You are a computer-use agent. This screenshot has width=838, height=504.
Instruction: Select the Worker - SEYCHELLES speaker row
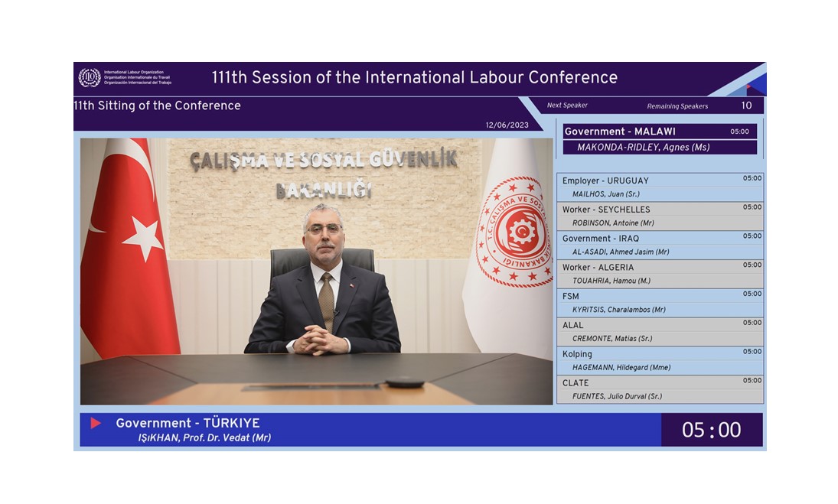[x=659, y=216]
